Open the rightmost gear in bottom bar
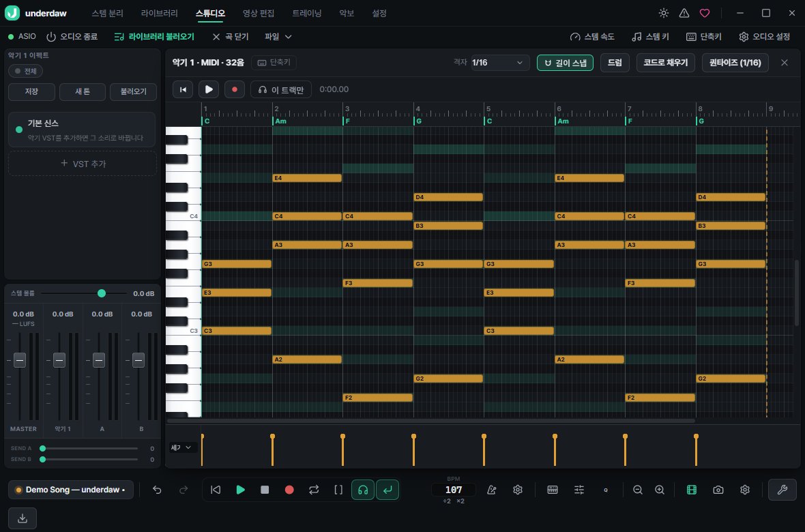The height and width of the screenshot is (532, 805). point(745,490)
